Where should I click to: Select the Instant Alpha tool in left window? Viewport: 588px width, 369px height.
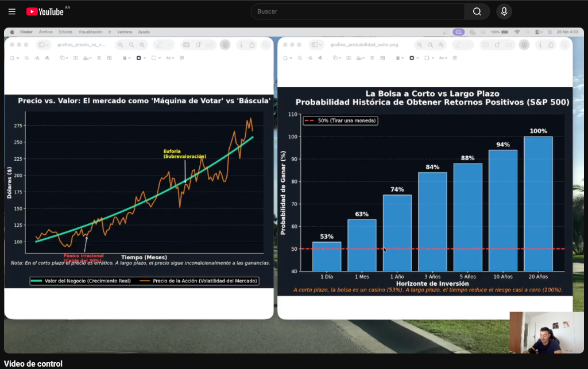tap(26, 58)
